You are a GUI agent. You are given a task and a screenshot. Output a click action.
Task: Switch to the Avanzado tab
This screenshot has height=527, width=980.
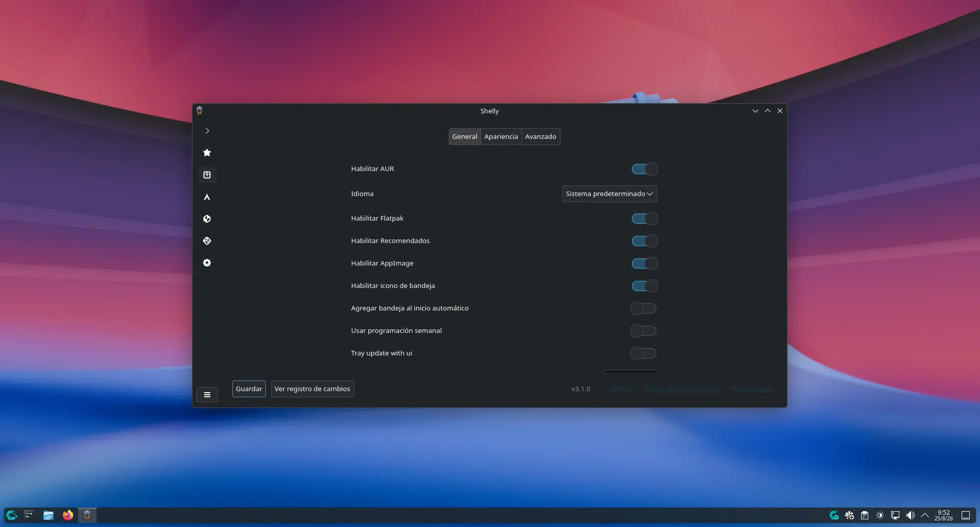541,137
